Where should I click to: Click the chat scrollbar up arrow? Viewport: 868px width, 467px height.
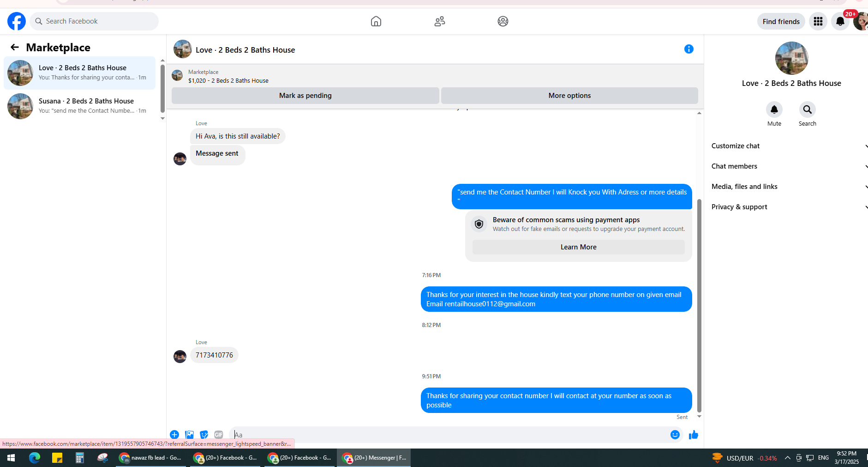pos(699,113)
